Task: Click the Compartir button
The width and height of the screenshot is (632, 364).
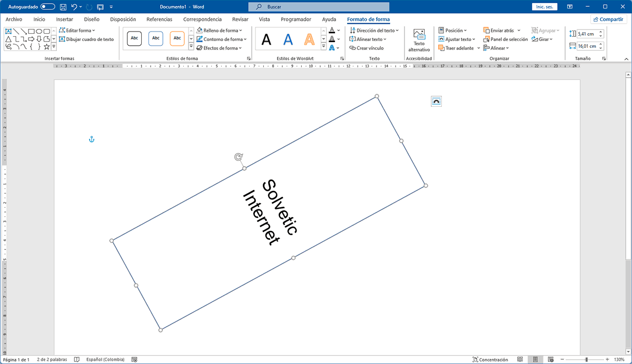Action: (608, 19)
